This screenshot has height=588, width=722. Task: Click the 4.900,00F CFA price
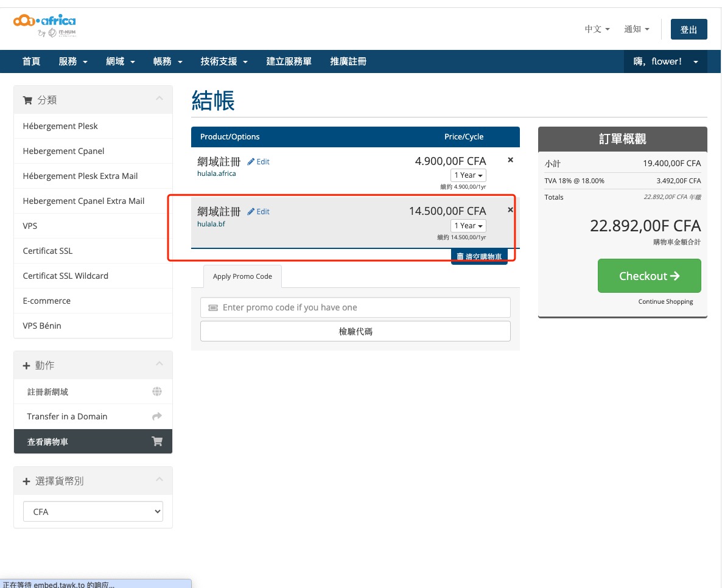[x=450, y=161]
